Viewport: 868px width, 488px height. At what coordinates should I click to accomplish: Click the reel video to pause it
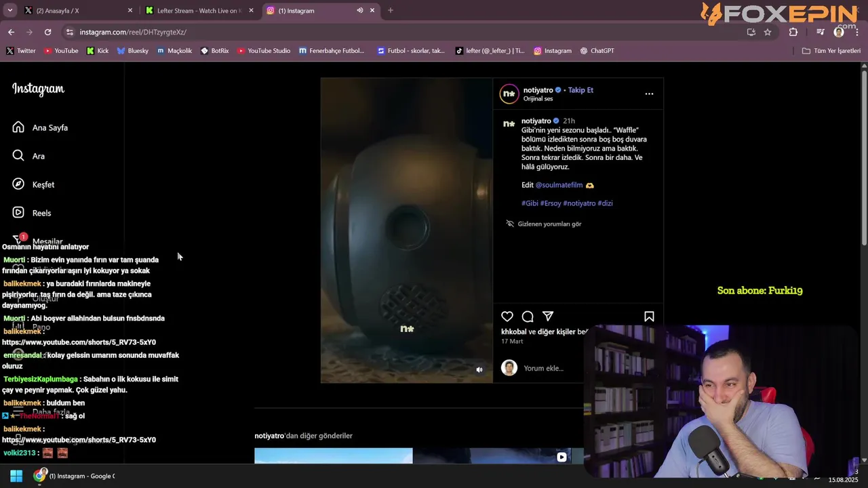[x=407, y=230]
